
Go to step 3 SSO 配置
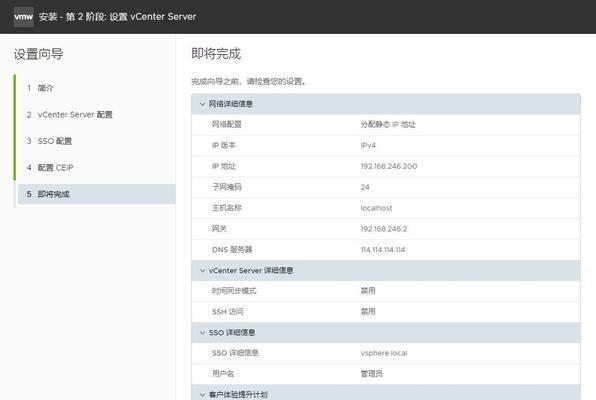[x=49, y=141]
